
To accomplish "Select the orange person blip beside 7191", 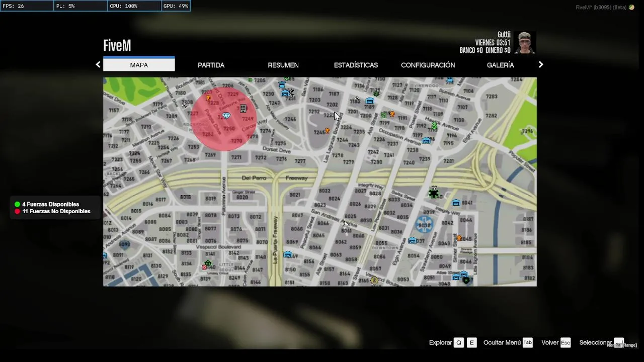I will pos(392,114).
